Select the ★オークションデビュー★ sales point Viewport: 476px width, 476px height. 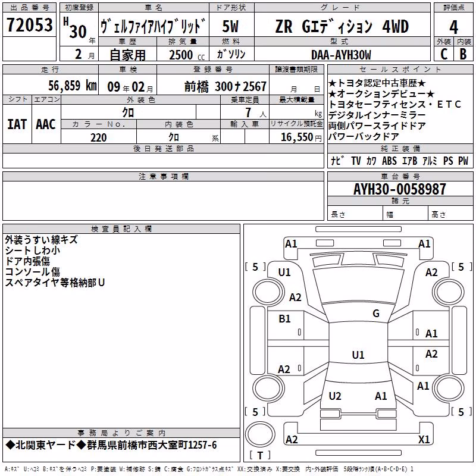(x=381, y=93)
